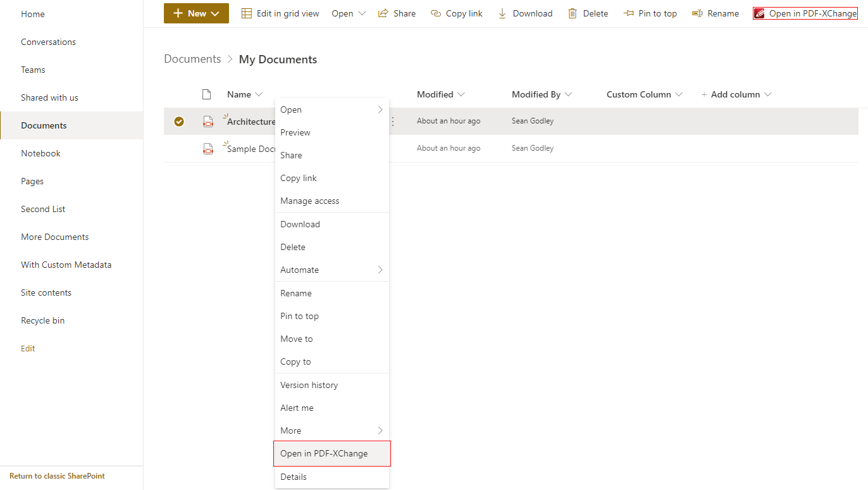Click the Documents breadcrumb link

(x=192, y=59)
